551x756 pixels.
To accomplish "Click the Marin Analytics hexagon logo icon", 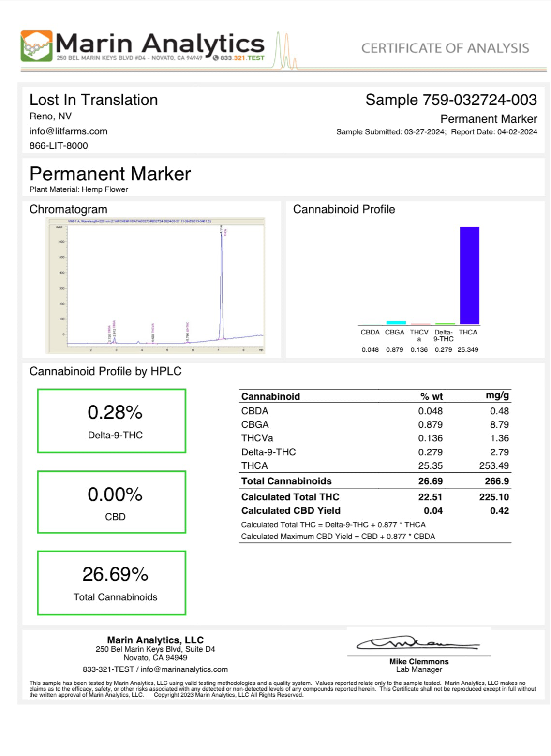I will point(36,46).
